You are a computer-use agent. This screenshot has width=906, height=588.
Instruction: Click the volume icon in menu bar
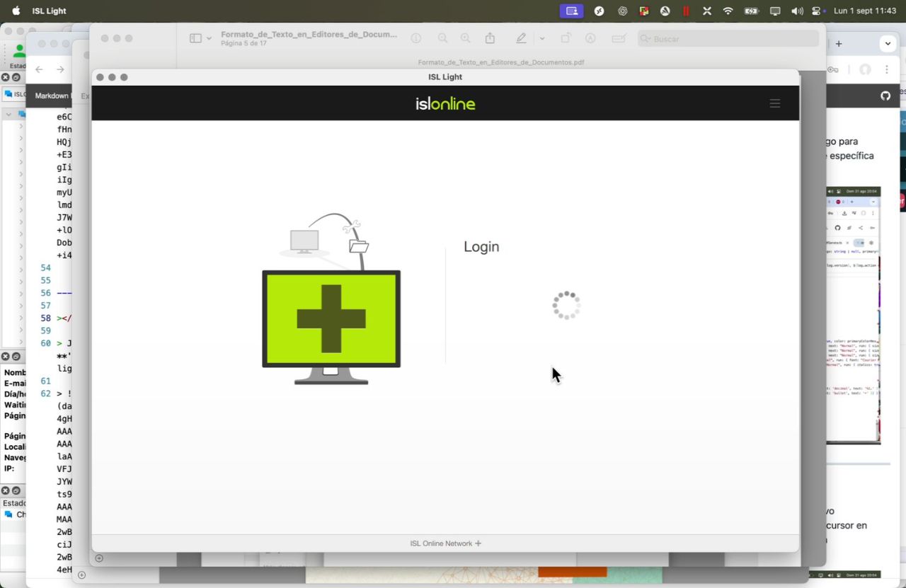coord(797,11)
